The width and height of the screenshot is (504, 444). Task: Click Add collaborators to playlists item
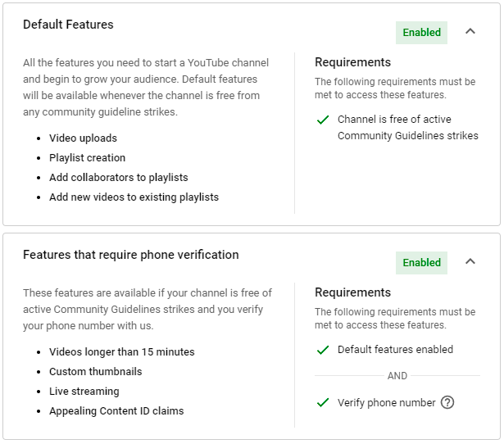[x=118, y=178]
